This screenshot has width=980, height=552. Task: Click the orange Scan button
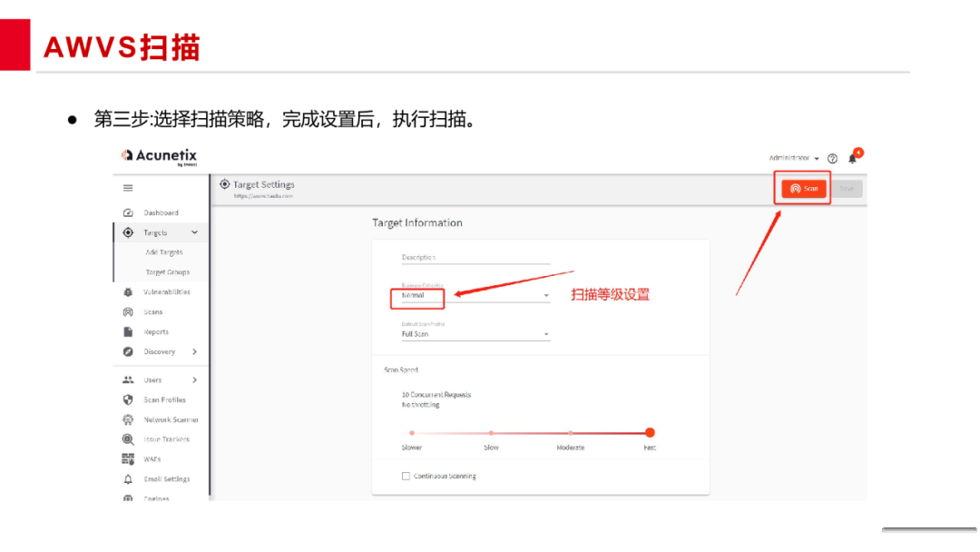[x=804, y=189]
